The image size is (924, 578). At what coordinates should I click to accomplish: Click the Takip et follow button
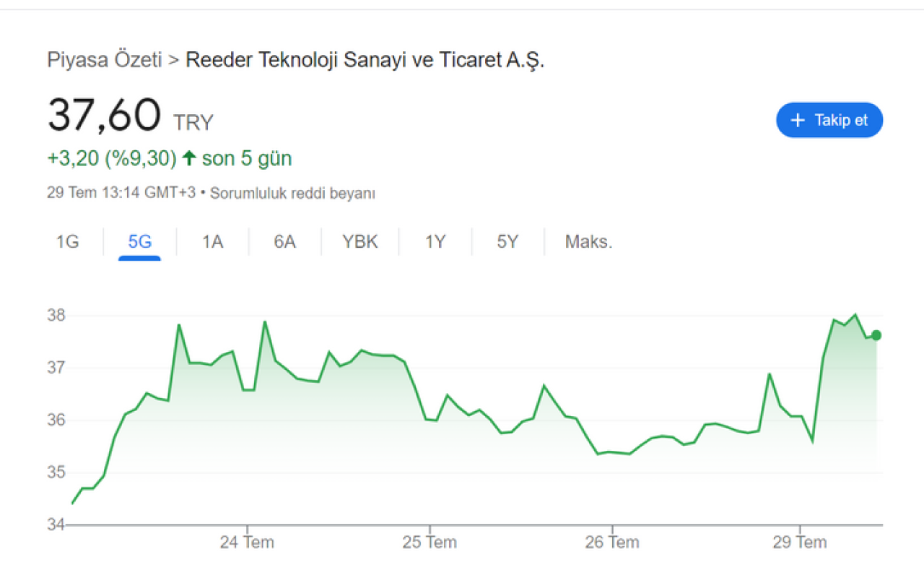point(829,120)
